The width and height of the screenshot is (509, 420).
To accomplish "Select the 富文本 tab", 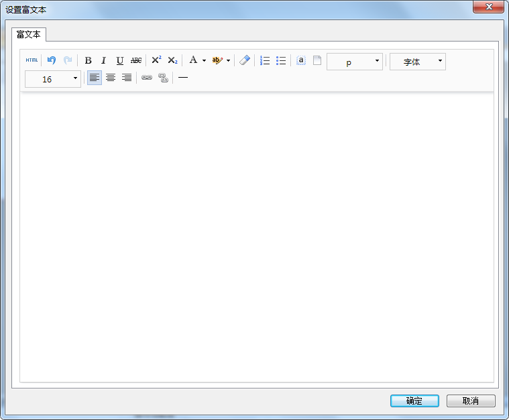I will [x=29, y=34].
